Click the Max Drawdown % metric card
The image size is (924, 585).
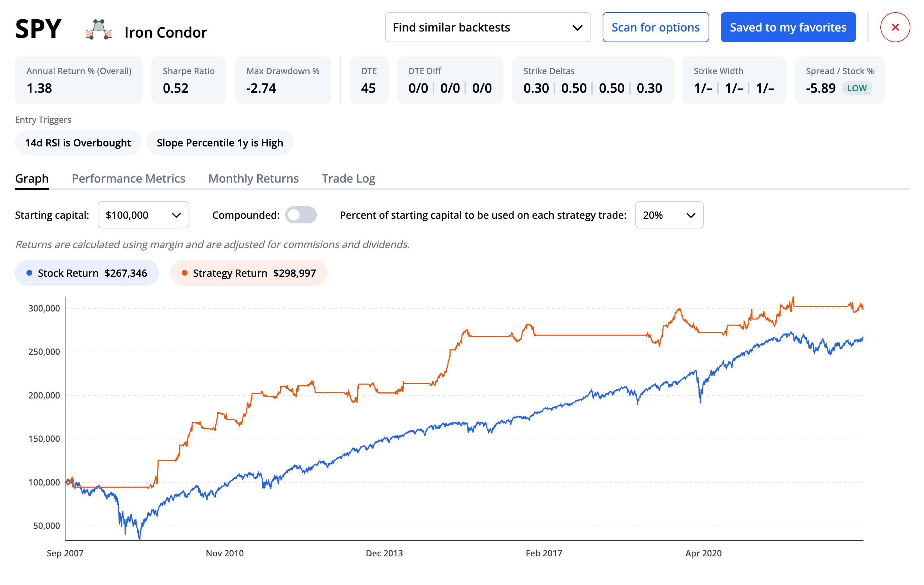tap(282, 80)
